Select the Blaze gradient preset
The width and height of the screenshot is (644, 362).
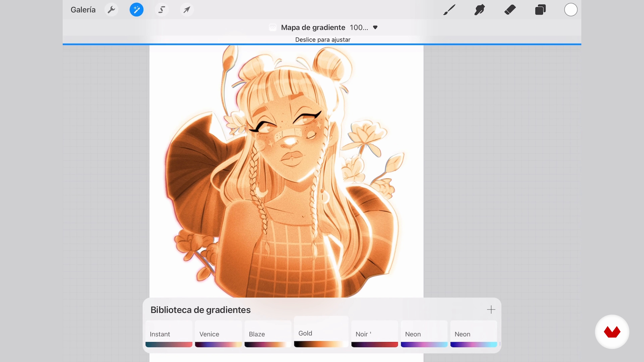point(268,334)
